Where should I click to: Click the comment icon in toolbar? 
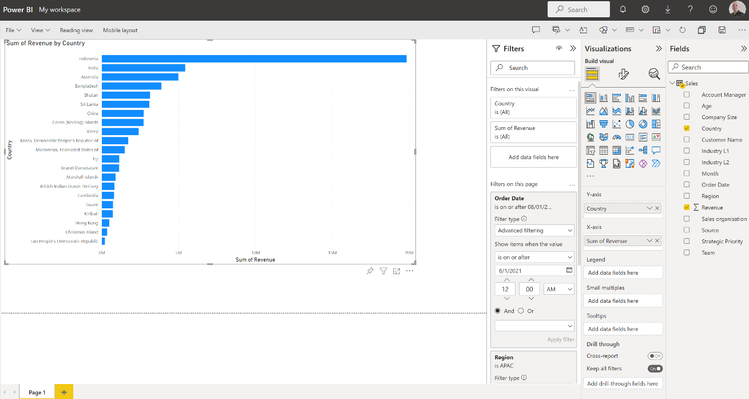pyautogui.click(x=536, y=30)
